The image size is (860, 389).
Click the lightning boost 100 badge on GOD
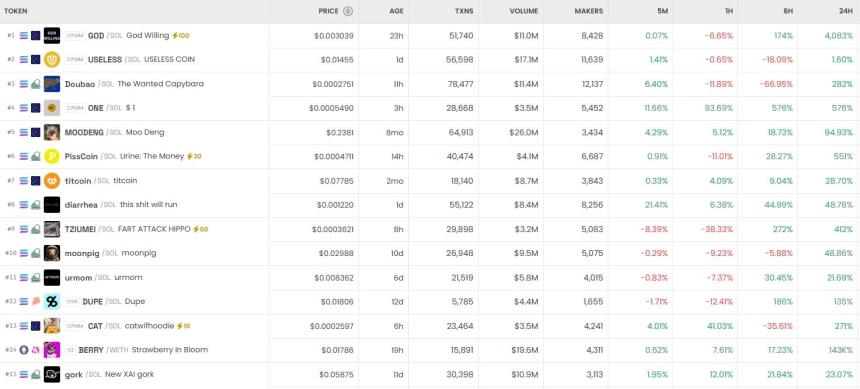point(180,36)
